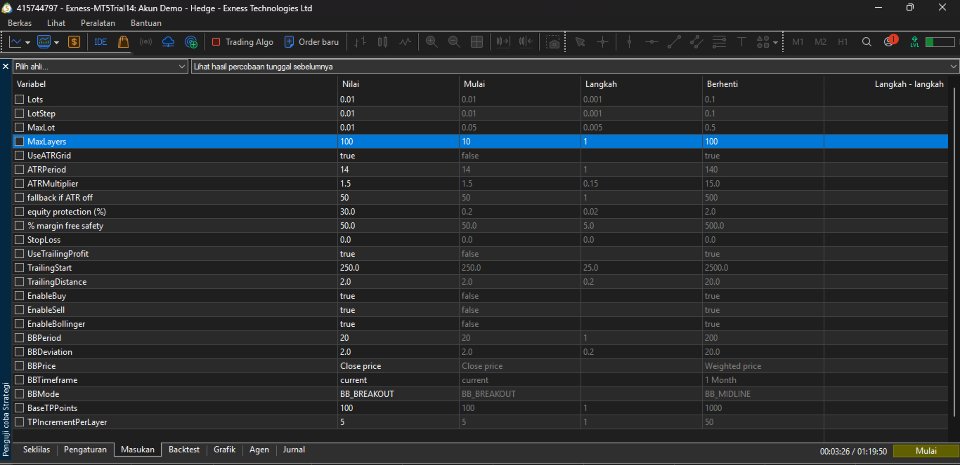Screen dimensions: 960x465
Task: Select the H1 timeframe button
Action: [x=843, y=42]
